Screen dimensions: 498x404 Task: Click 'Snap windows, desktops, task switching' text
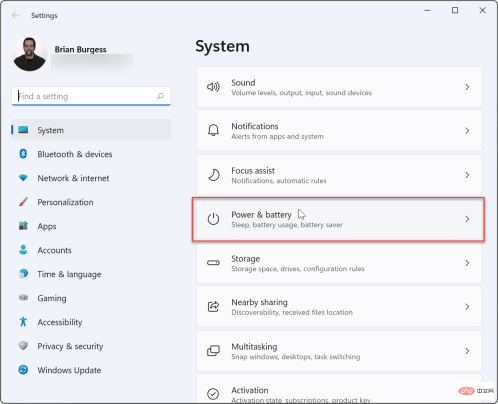tap(296, 357)
